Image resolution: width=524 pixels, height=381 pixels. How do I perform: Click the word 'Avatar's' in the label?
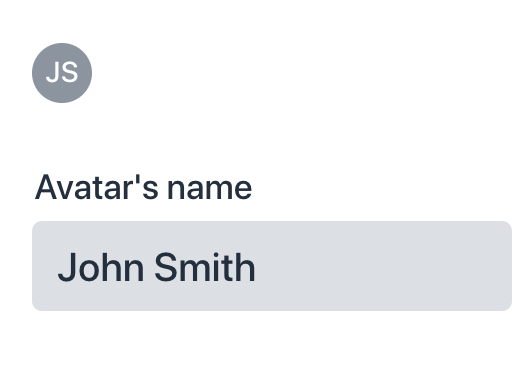(96, 188)
